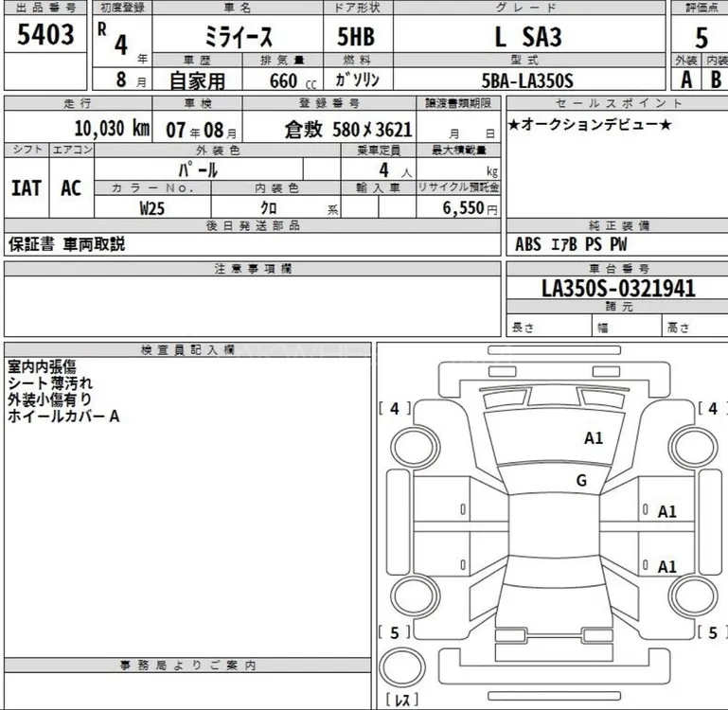Select mileage value 10,030 km
Screen dimensions: 728x710
point(112,128)
